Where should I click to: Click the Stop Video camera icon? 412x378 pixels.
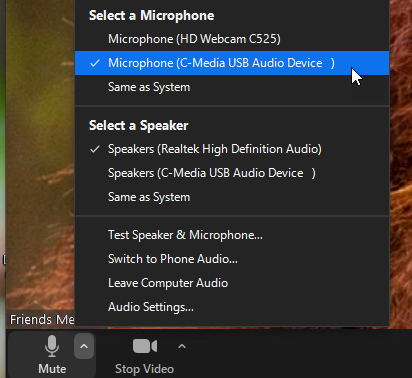tap(145, 346)
